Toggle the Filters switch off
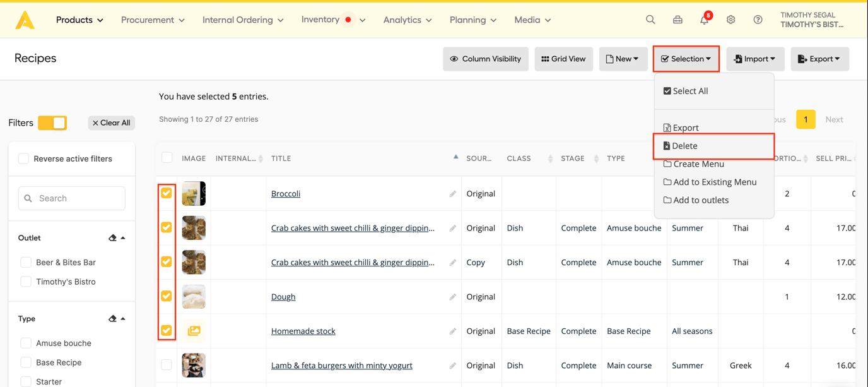Image resolution: width=868 pixels, height=387 pixels. [x=52, y=122]
